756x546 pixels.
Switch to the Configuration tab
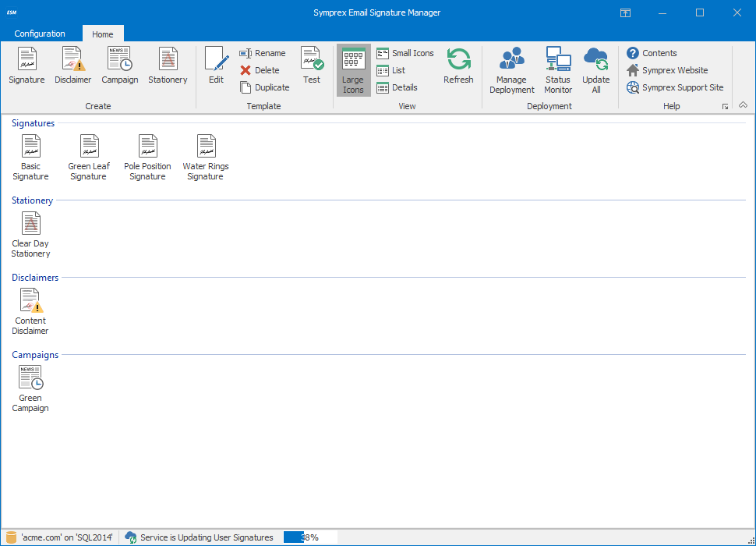coord(40,34)
